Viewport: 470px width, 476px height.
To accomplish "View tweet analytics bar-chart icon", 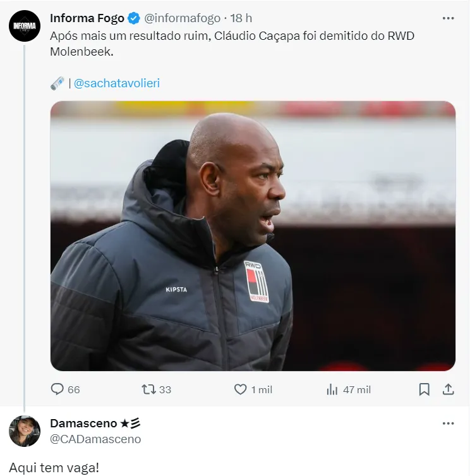I will [x=332, y=389].
